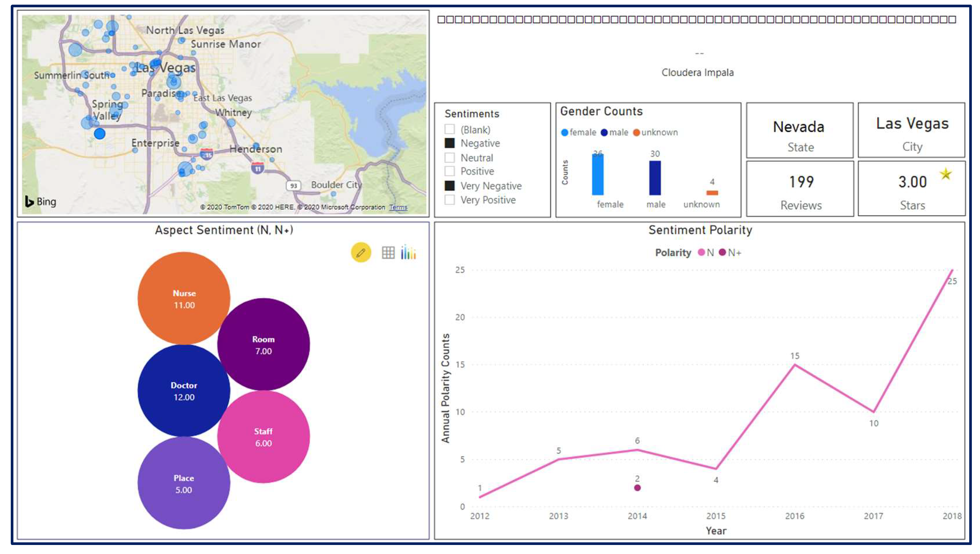Uncheck the Negative sentiment checkbox

pos(450,143)
